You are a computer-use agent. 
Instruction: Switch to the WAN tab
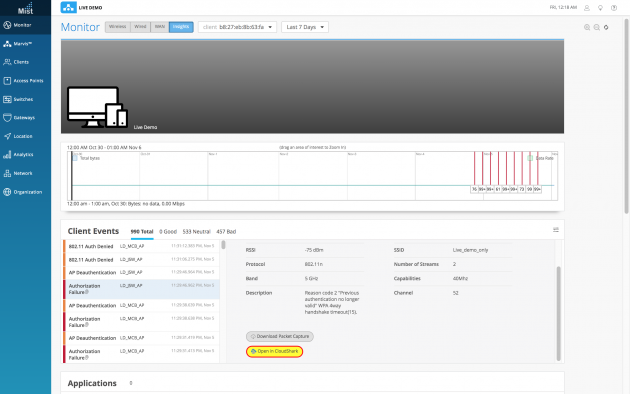(x=160, y=27)
